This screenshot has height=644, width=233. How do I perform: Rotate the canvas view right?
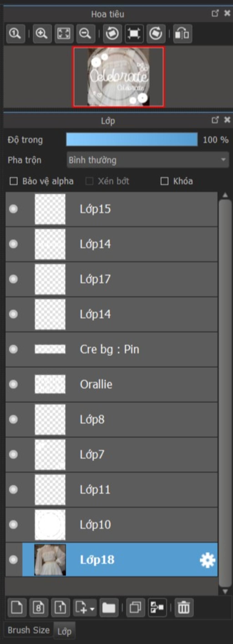pos(156,34)
